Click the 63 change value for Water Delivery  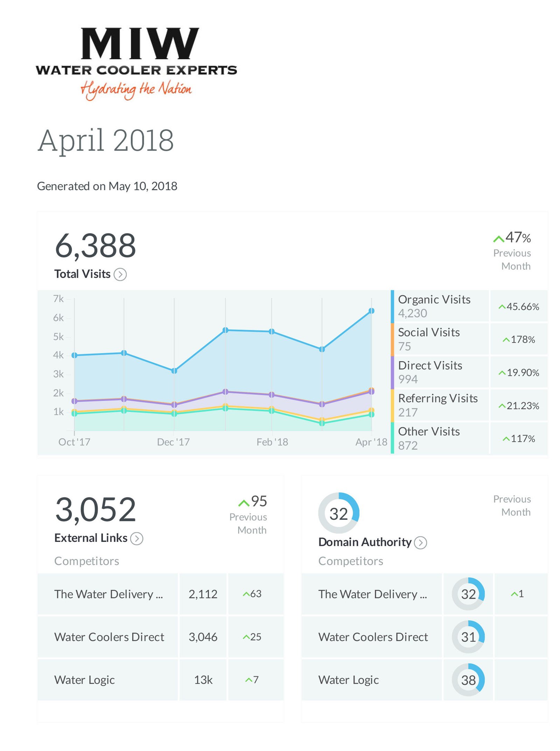[x=252, y=594]
